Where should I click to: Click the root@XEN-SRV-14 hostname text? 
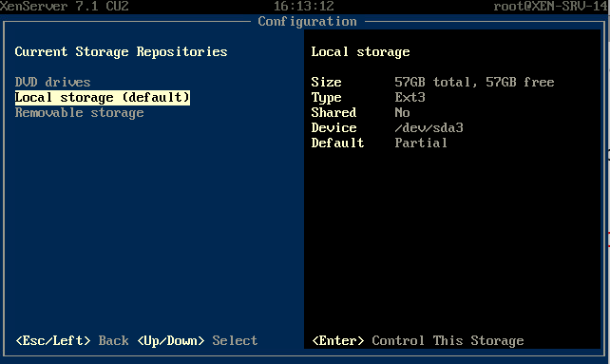coord(551,7)
